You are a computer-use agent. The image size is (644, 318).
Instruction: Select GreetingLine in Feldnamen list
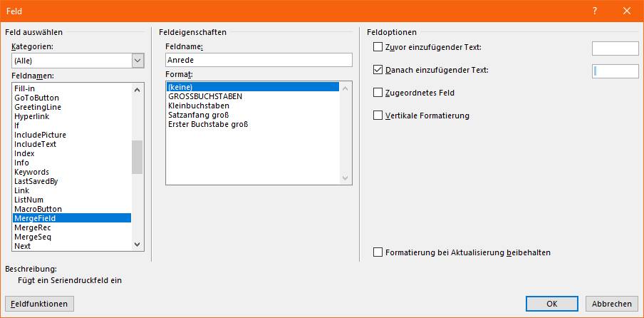pyautogui.click(x=38, y=107)
